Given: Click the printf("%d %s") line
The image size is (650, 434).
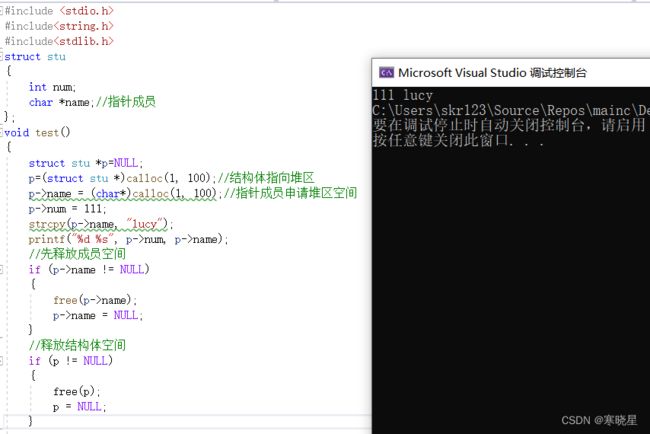Looking at the screenshot, I should click(x=128, y=239).
